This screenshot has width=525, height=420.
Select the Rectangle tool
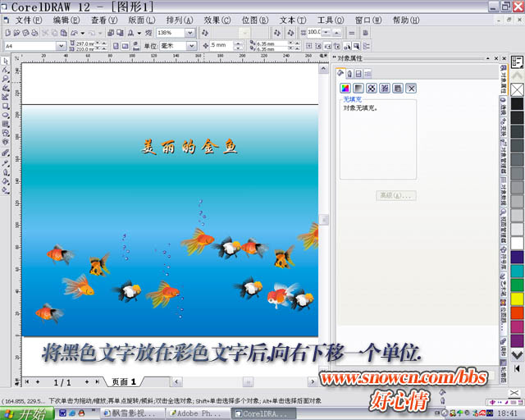point(6,106)
